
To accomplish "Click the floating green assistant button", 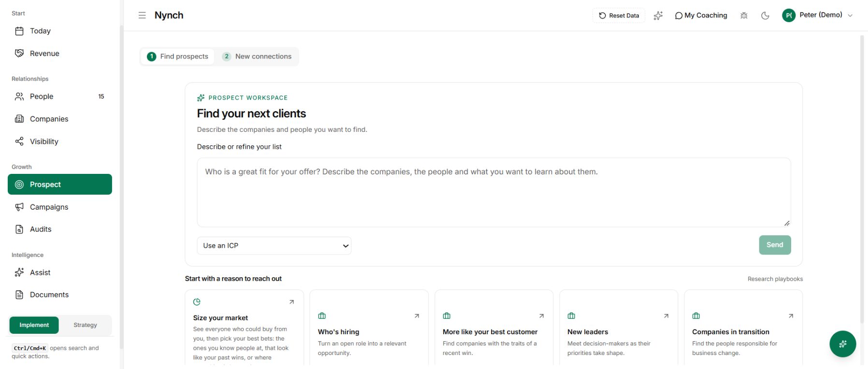I will [x=843, y=344].
